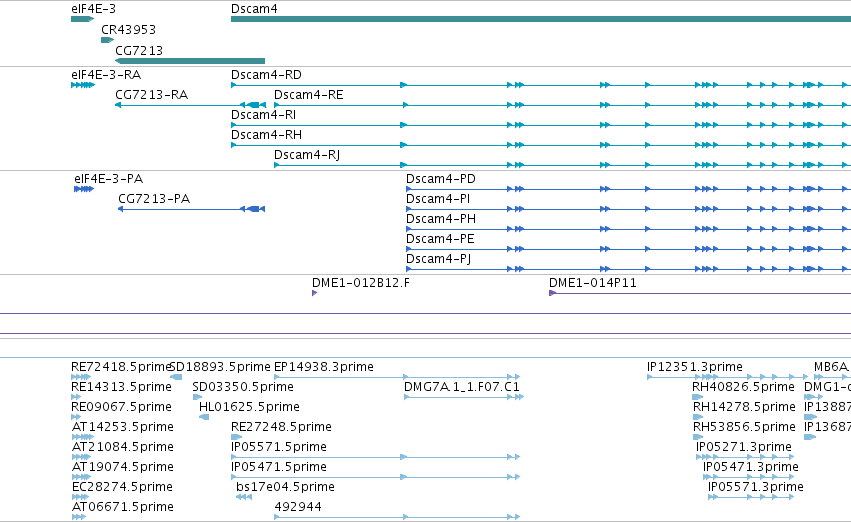
Task: Select the eIF4E-3-RA transcript glyph
Action: [83, 85]
